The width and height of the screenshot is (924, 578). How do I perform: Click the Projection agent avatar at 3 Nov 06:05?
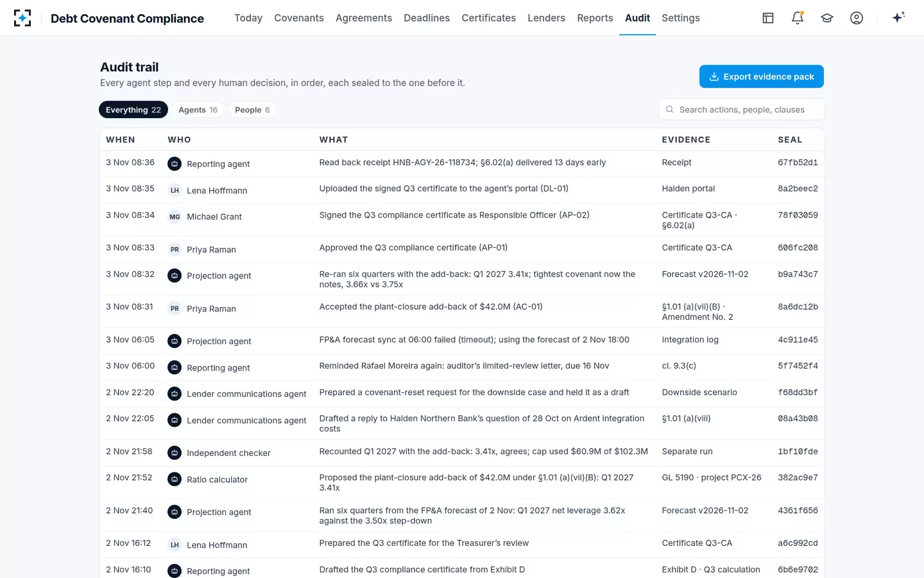(175, 341)
